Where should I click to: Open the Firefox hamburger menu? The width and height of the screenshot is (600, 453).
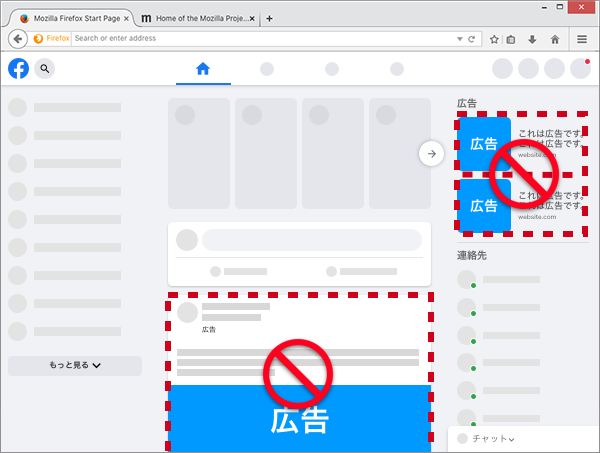tap(582, 39)
